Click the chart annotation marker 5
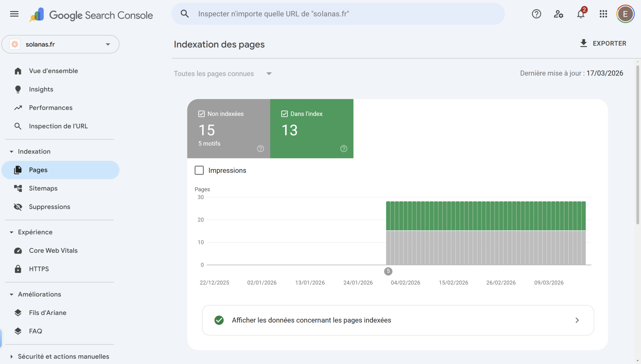 (388, 271)
